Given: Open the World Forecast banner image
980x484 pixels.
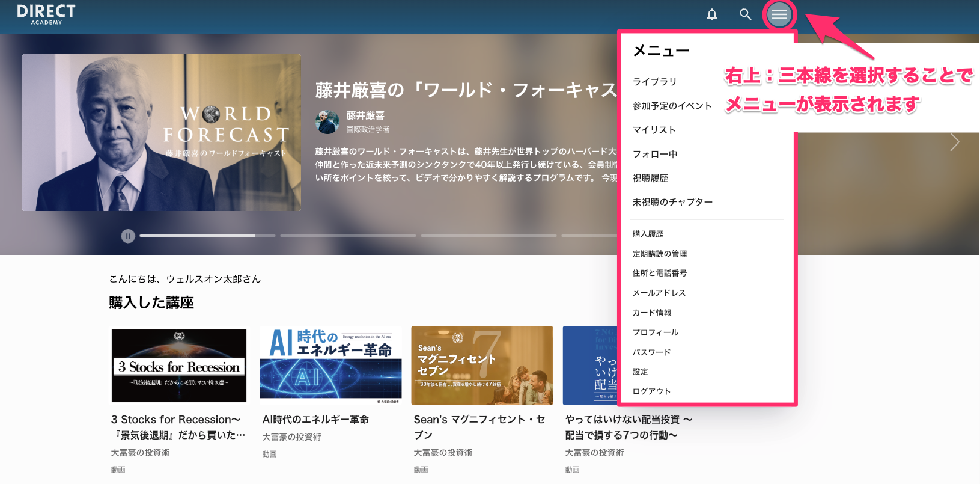Looking at the screenshot, I should [x=162, y=132].
